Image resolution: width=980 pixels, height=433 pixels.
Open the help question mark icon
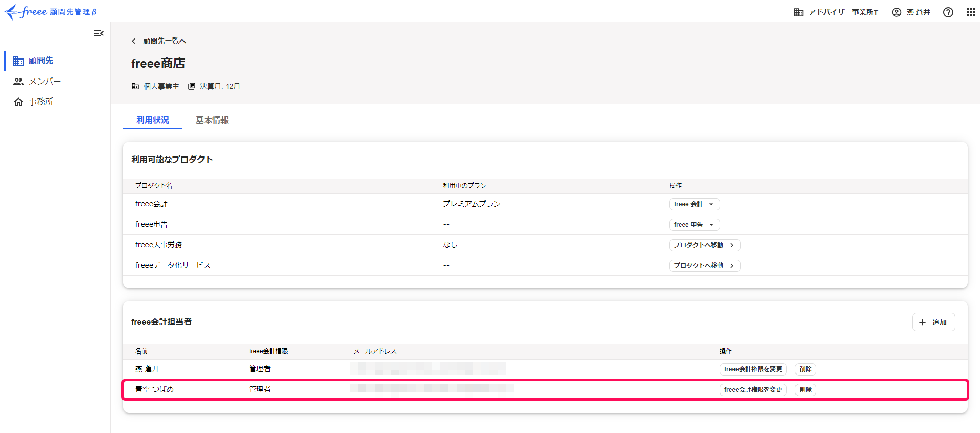(948, 12)
